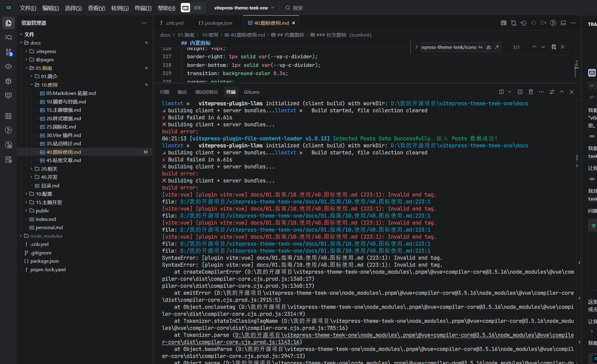
Task: Expand the node_modules folder
Action: point(46,236)
